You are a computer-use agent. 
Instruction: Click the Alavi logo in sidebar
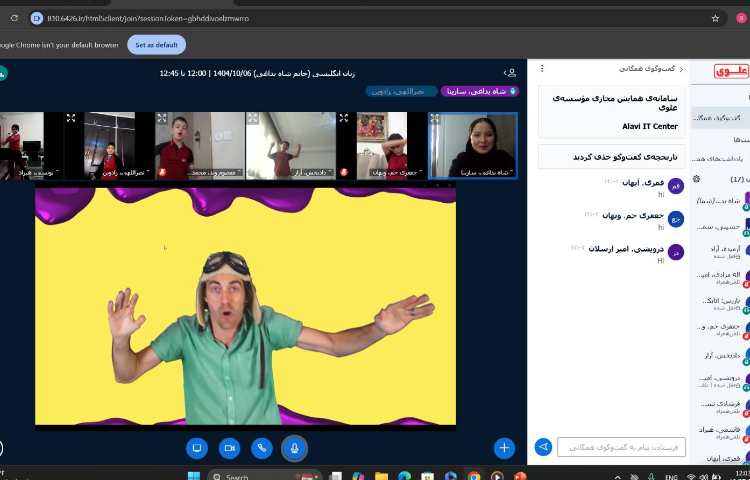click(730, 71)
